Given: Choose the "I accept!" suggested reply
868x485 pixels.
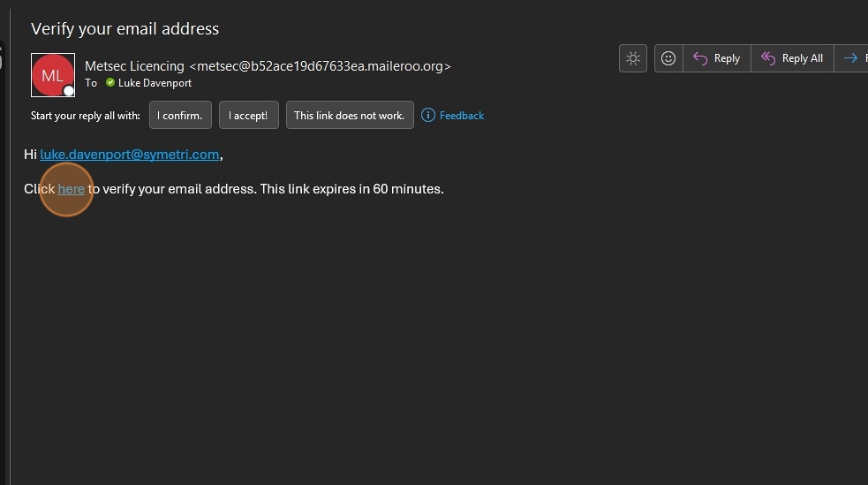Looking at the screenshot, I should pyautogui.click(x=248, y=115).
